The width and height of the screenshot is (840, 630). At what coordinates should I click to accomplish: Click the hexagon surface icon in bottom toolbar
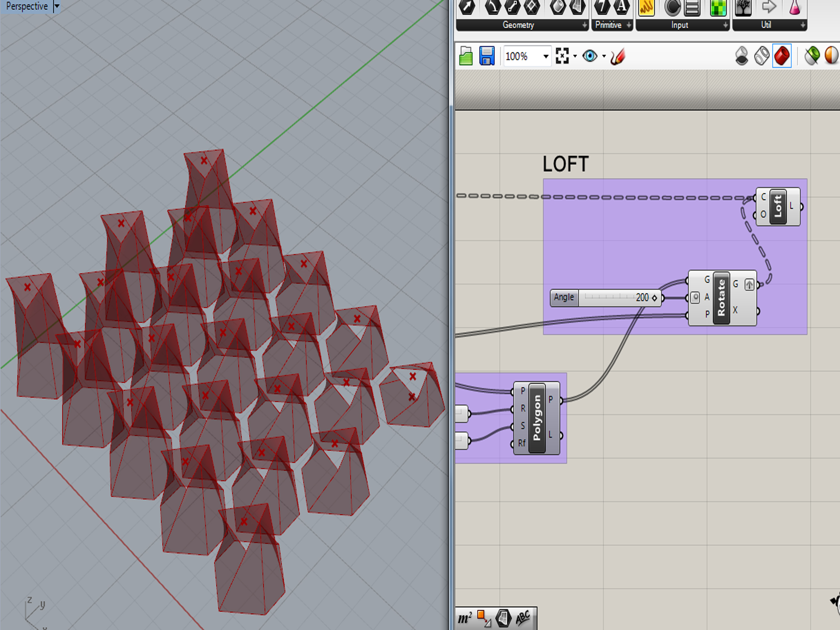point(503,618)
